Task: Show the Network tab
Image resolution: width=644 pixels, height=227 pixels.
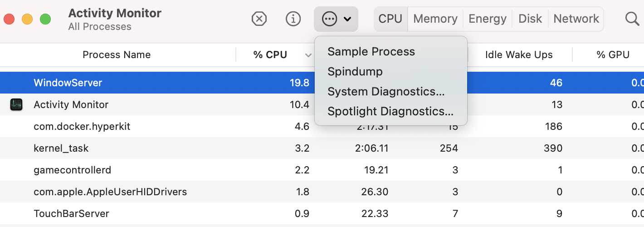Action: tap(576, 19)
